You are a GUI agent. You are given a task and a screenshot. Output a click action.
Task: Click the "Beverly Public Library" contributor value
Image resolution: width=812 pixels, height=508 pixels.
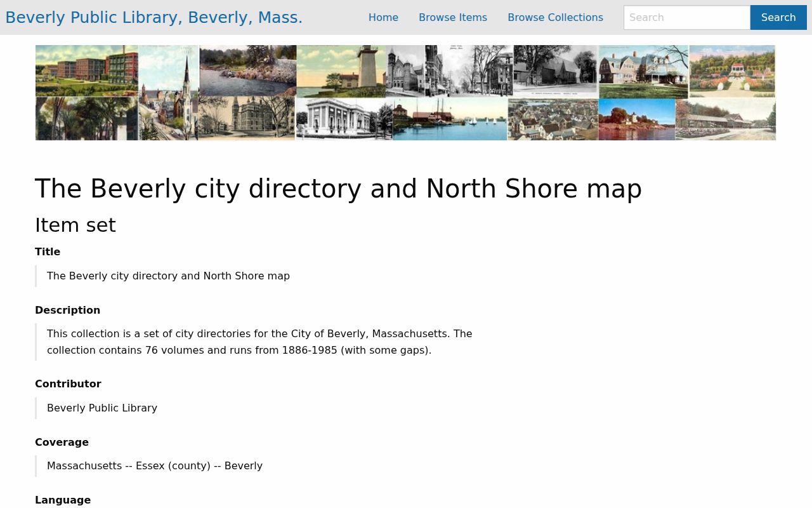(x=102, y=408)
